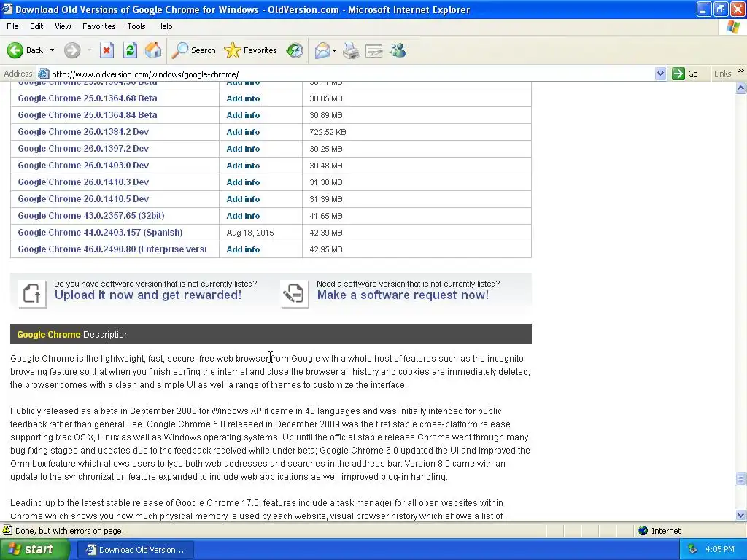Click the Stop loading red X icon
747x560 pixels.
(107, 50)
